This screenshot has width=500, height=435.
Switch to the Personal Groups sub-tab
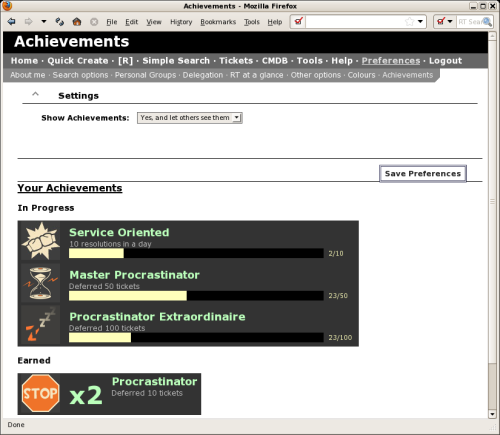tap(145, 75)
